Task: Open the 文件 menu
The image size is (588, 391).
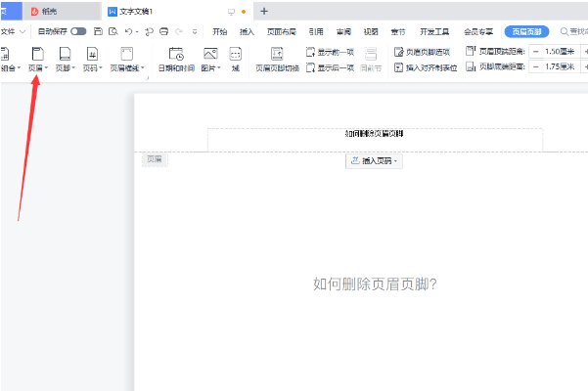Action: tap(8, 32)
